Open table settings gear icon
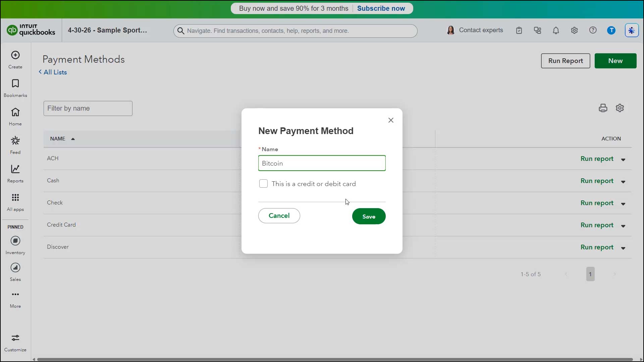This screenshot has height=362, width=644. coord(620,108)
